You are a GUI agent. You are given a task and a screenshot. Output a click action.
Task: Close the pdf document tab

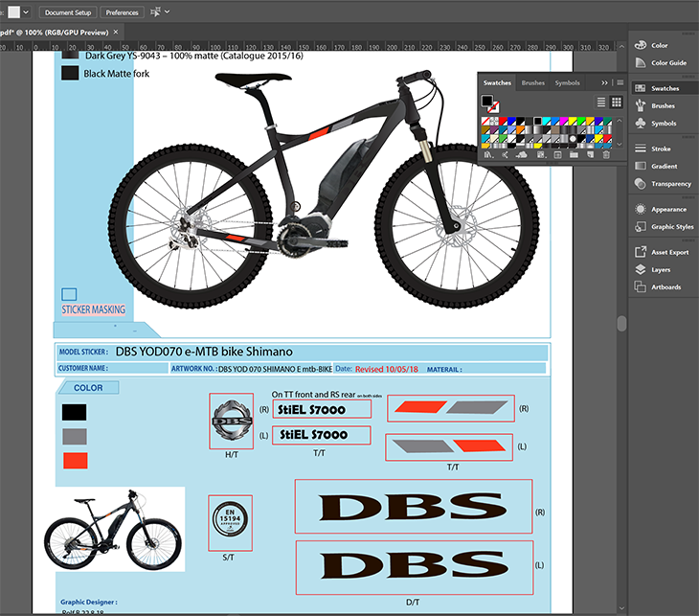116,33
